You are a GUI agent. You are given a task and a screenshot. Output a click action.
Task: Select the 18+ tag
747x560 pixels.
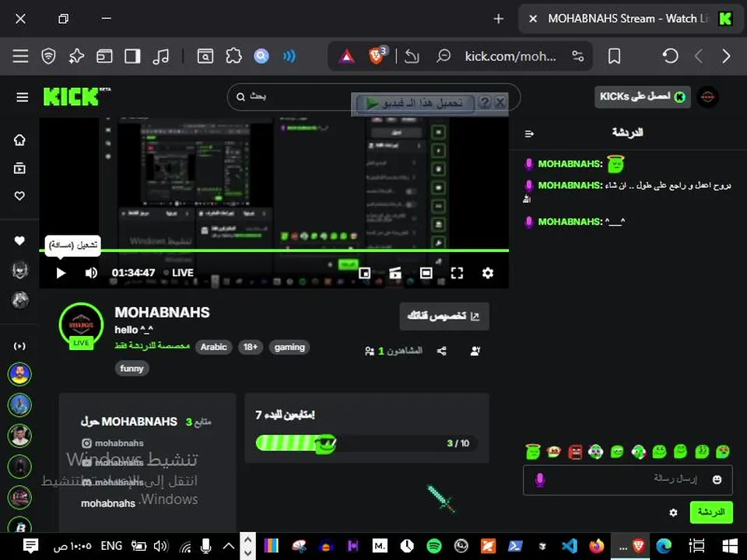250,347
